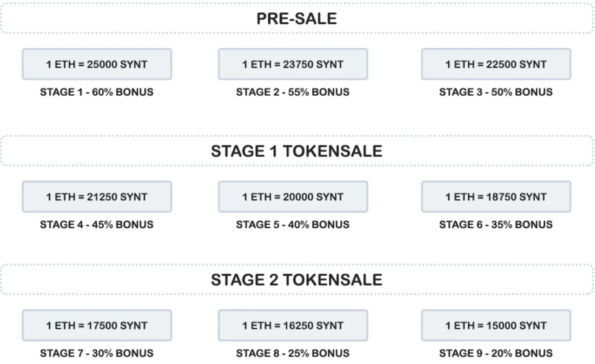Choose the 1 ETH = 15000 SYNT box
595x364 pixels.
tap(496, 325)
